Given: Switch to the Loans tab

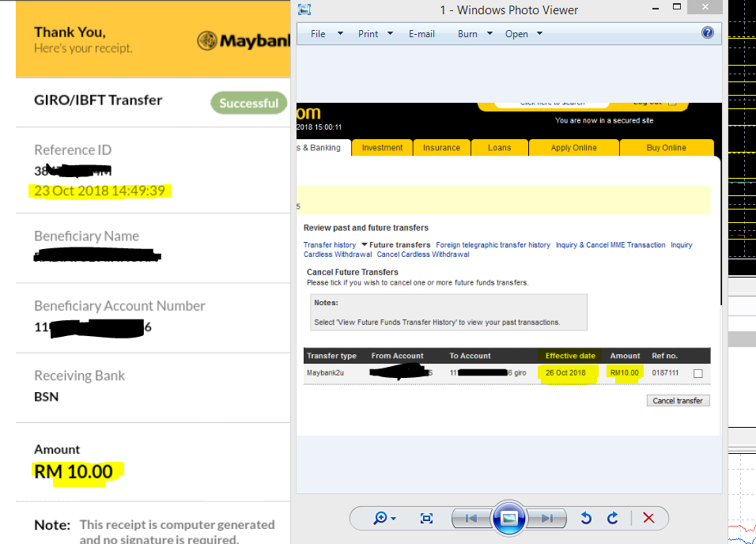Looking at the screenshot, I should pos(500,148).
